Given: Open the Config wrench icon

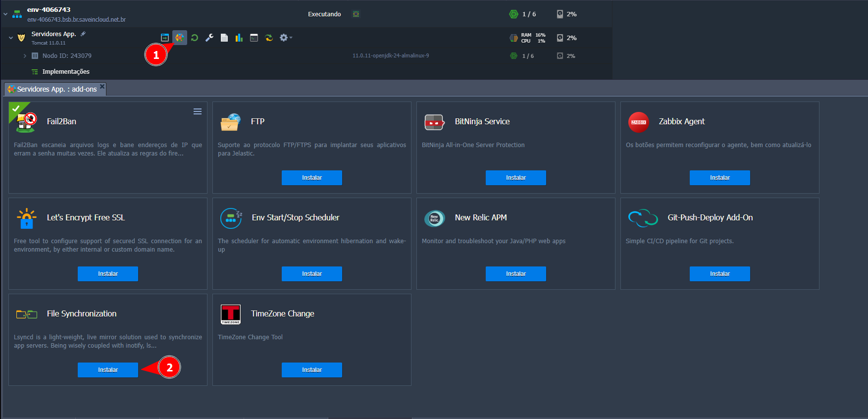Looking at the screenshot, I should (209, 38).
